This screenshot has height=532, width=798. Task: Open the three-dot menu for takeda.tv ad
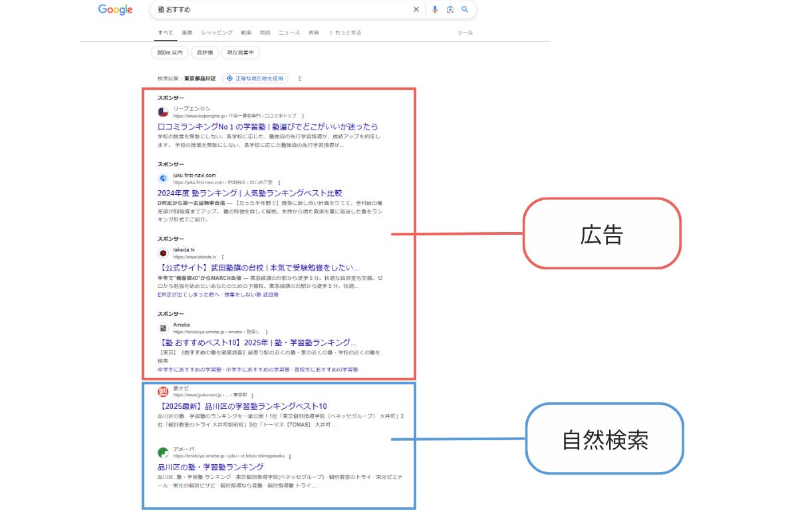[x=223, y=257]
